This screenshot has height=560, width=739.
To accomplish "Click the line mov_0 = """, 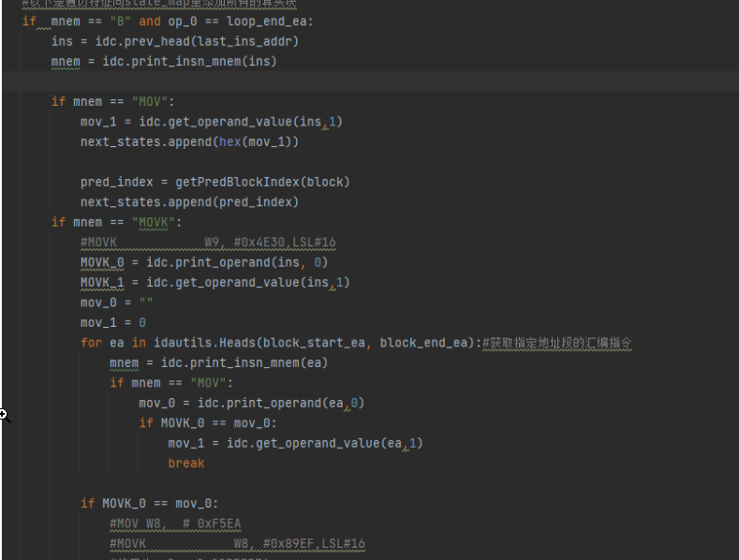I will pyautogui.click(x=116, y=302).
